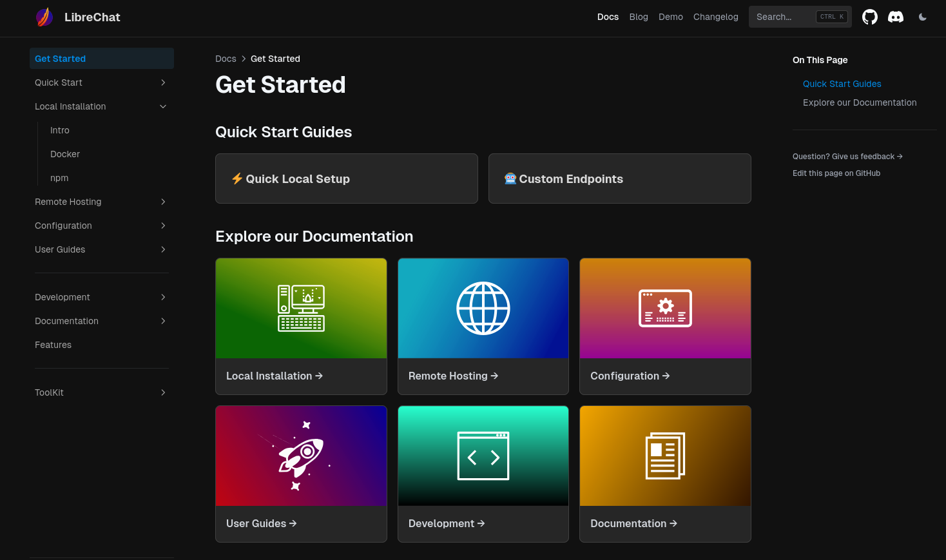Click the computer Local Installation icon

301,309
